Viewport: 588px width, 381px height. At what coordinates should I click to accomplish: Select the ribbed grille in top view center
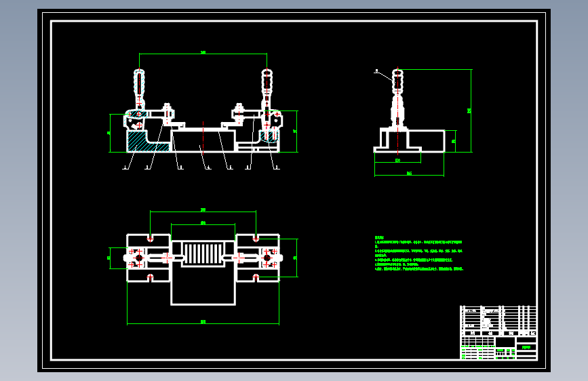pyautogui.click(x=203, y=254)
